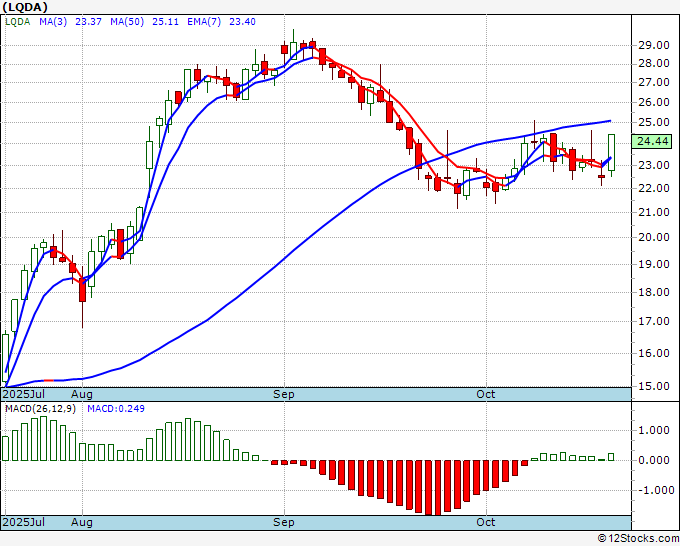
Task: Click the 25.00 price axis label
Action: coord(654,122)
